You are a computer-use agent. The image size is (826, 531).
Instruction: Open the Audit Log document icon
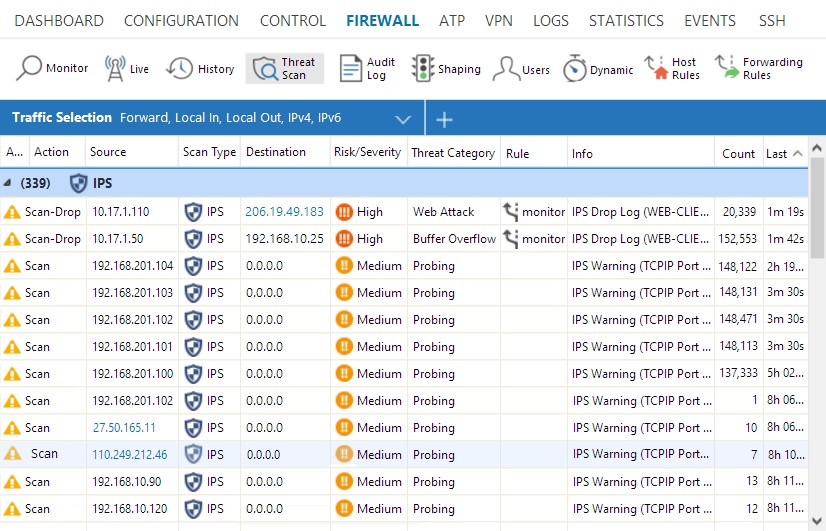(x=351, y=68)
